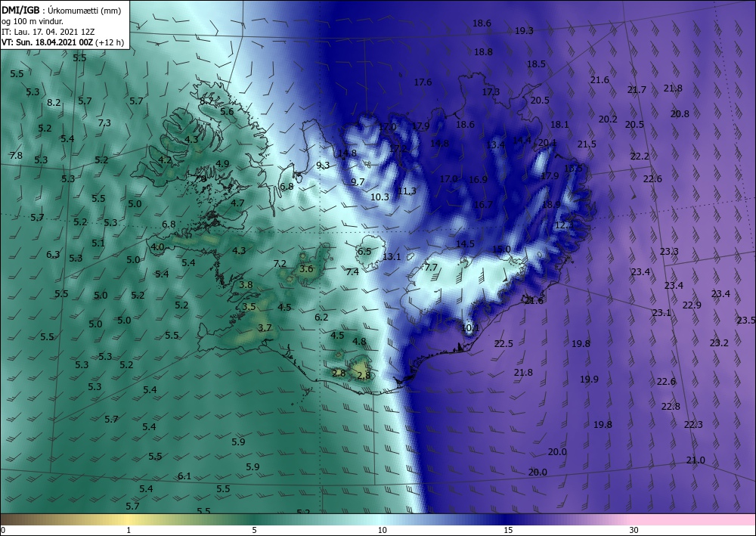Click the color scale label '1'

pos(129,530)
